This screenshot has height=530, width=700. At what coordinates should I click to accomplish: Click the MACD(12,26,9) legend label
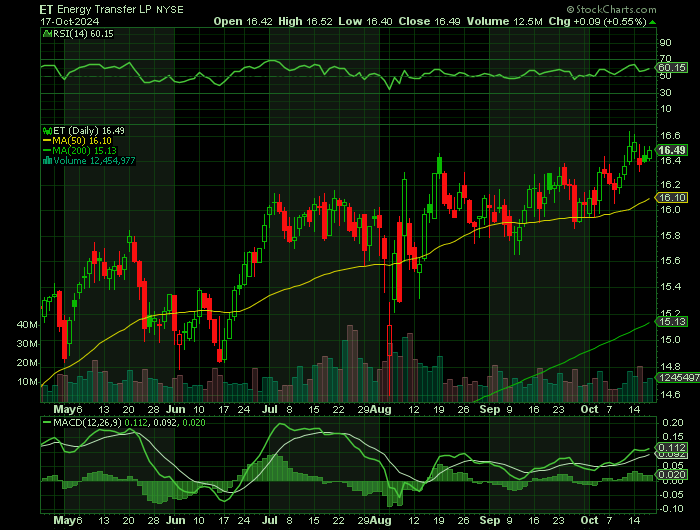point(87,423)
